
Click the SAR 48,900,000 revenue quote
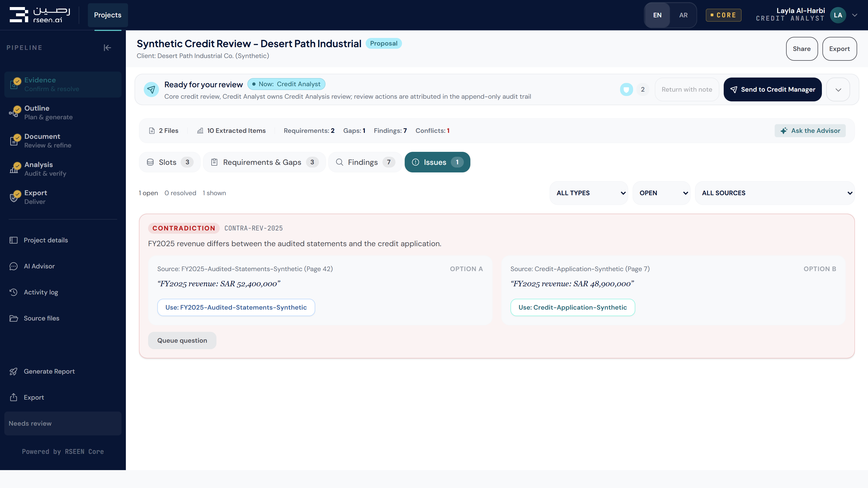(x=572, y=284)
